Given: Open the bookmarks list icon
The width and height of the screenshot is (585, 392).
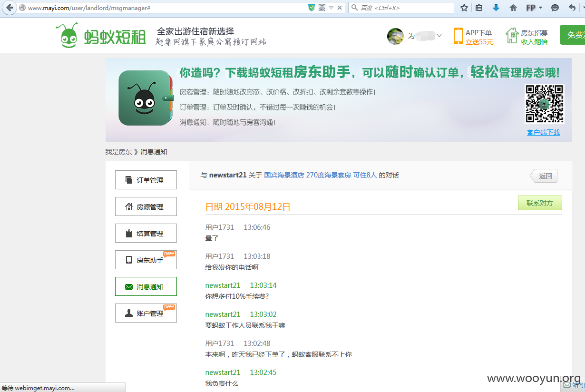Looking at the screenshot, I should [x=479, y=8].
